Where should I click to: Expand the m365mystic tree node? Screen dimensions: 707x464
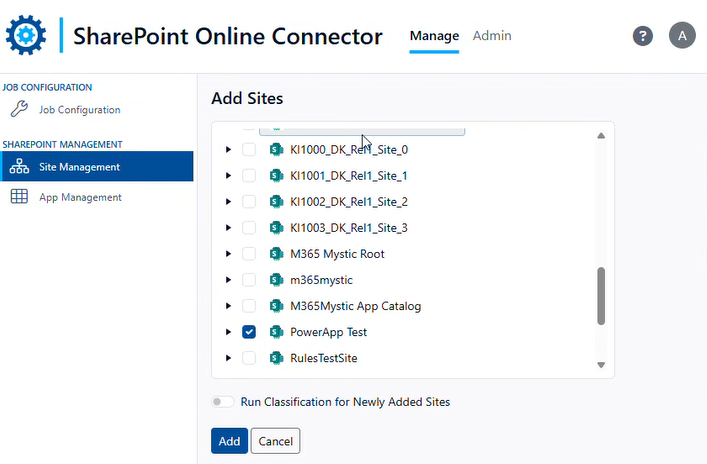(228, 280)
